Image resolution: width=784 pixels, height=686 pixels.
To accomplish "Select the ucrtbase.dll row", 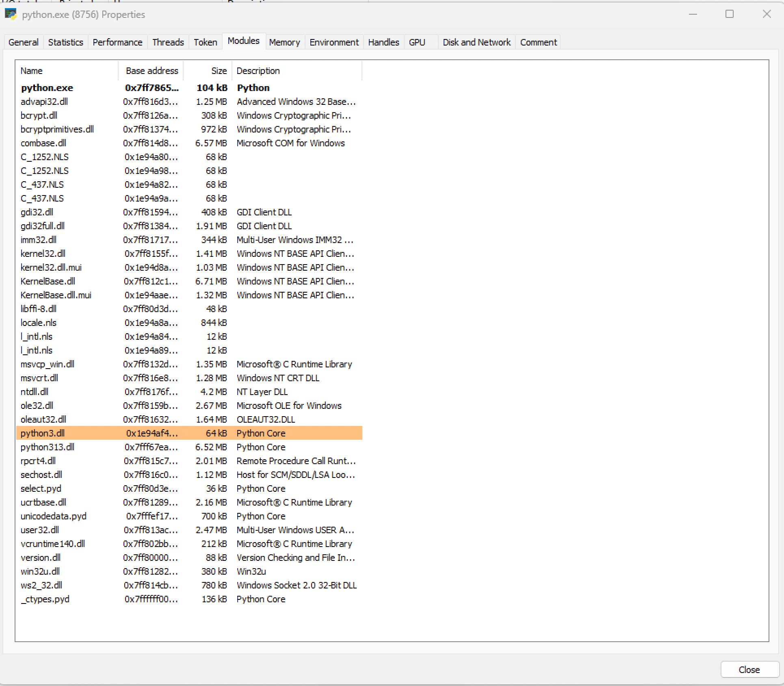I will pos(189,502).
